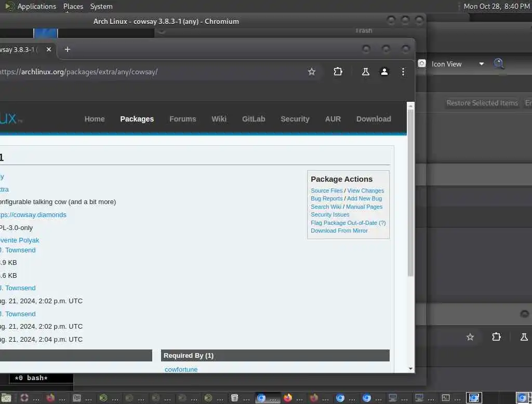The width and height of the screenshot is (532, 404).
Task: Open Chrome Labs flask icon in the front Chromium window
Action: pos(365,72)
